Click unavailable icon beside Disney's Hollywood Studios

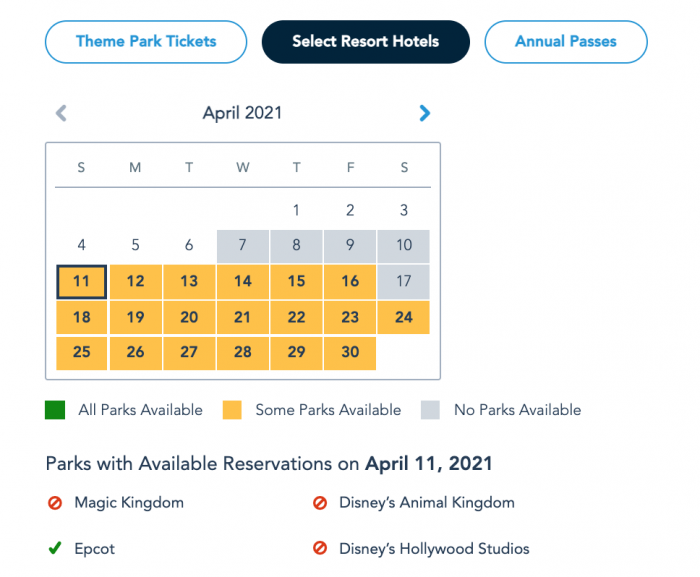320,548
